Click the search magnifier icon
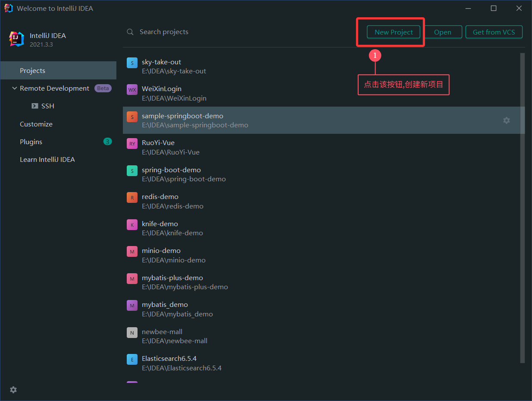Viewport: 532px width, 401px height. (x=130, y=32)
